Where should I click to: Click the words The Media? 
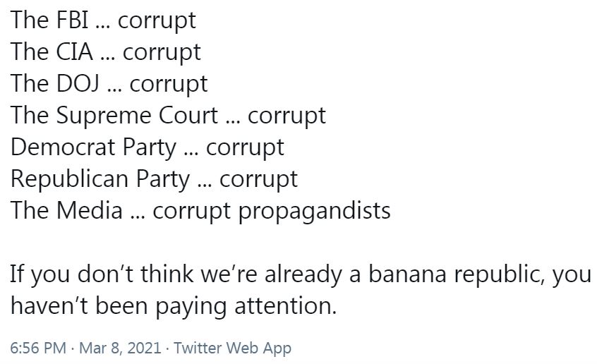[x=66, y=210]
